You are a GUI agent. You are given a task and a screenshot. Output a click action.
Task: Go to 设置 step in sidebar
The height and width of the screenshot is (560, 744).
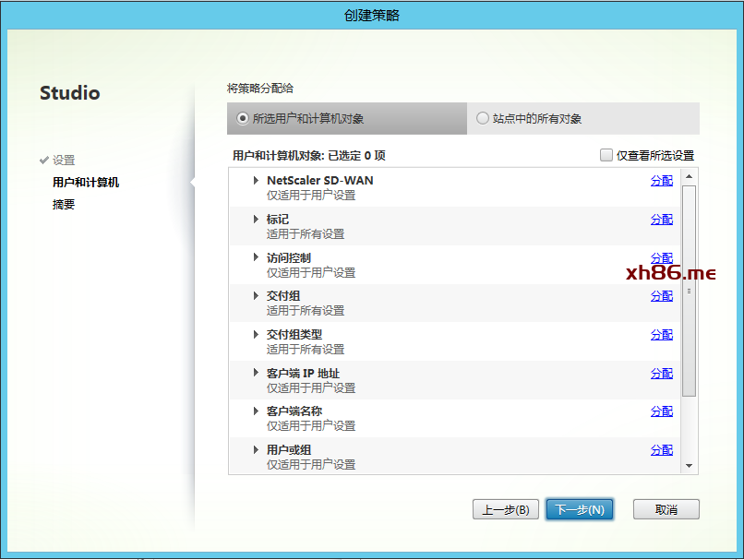[x=64, y=161]
